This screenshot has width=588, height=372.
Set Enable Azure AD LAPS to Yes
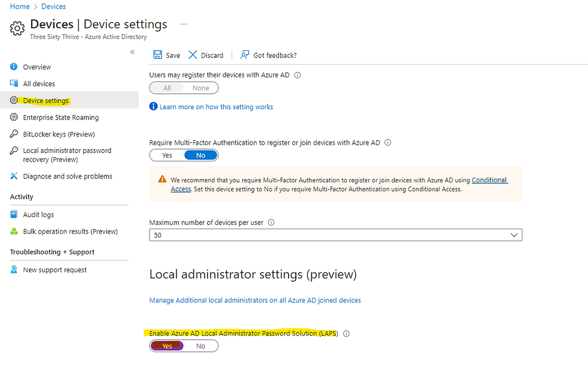167,346
